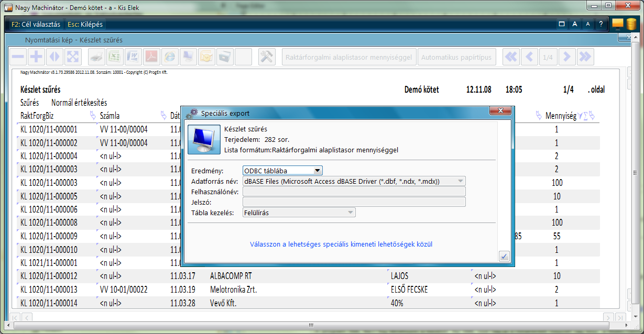Open print settings via the tools icon

266,57
